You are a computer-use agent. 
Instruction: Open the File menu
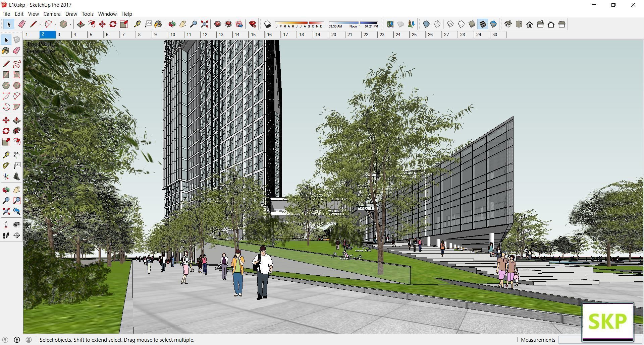pyautogui.click(x=6, y=14)
